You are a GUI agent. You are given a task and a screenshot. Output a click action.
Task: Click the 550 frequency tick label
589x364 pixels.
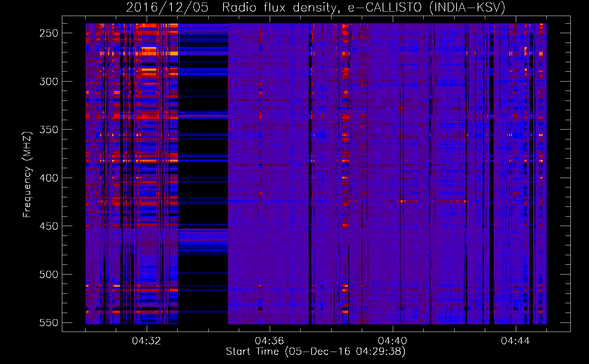click(49, 323)
